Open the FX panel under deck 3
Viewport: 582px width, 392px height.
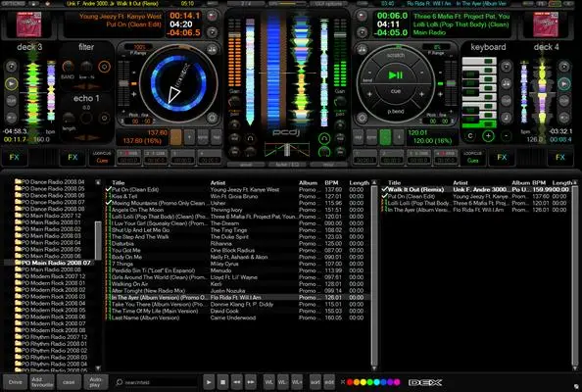click(14, 157)
